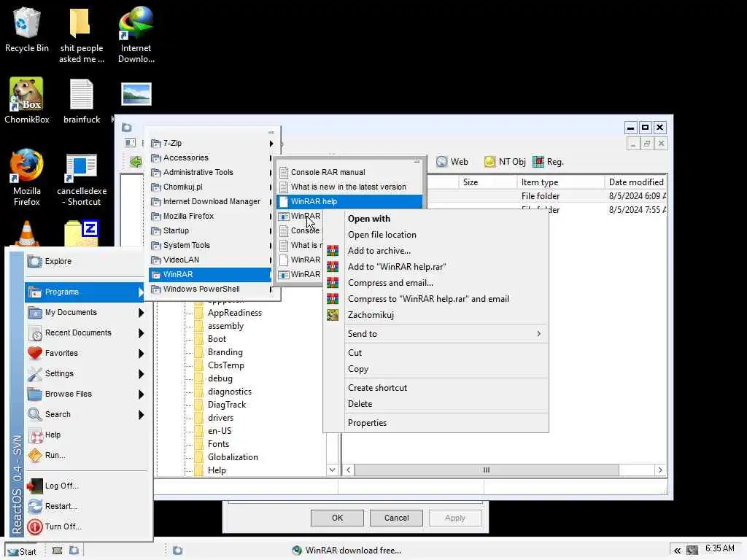The width and height of the screenshot is (747, 560).
Task: Click the system tray expand arrows
Action: (x=677, y=551)
